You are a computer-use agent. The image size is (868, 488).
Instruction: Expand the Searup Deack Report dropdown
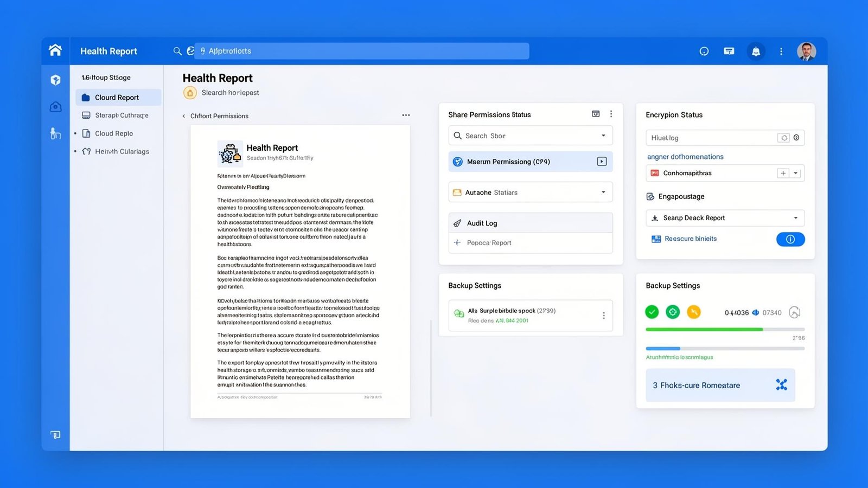795,217
